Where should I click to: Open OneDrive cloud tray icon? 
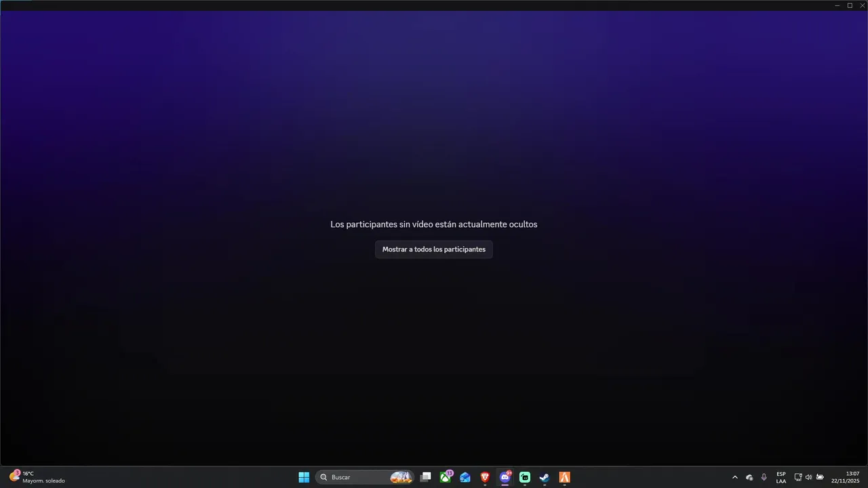(x=749, y=477)
